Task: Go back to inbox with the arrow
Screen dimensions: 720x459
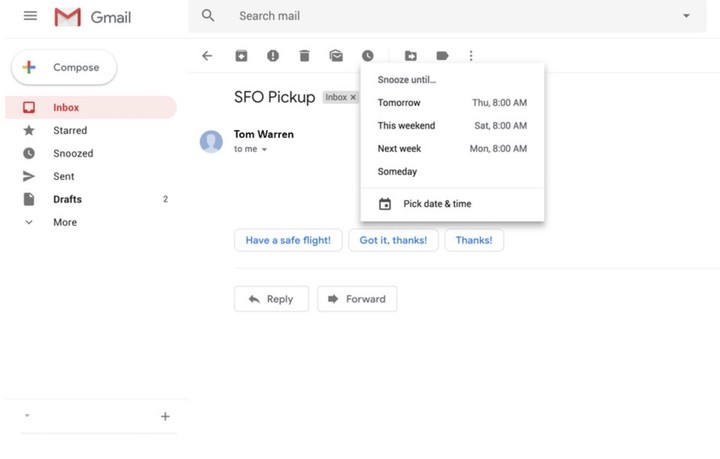Action: click(207, 56)
